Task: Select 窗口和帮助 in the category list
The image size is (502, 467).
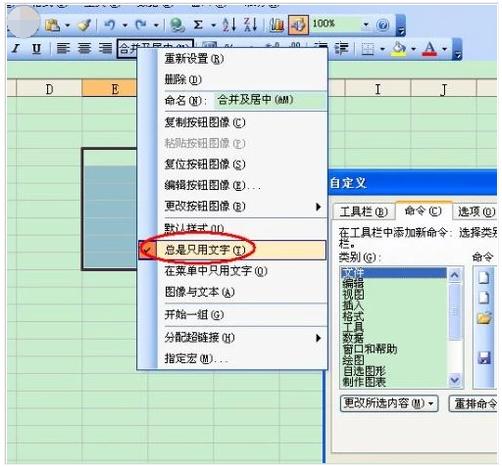Action: 370,349
